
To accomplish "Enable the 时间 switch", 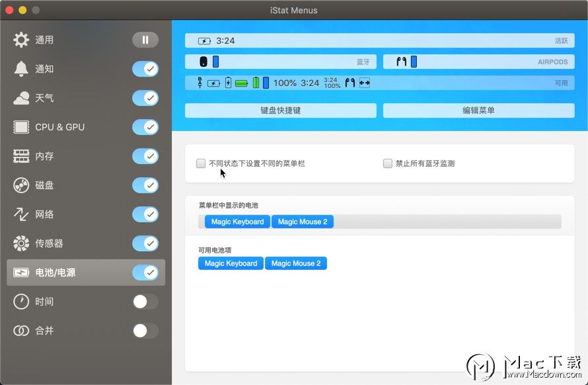I will tap(145, 302).
